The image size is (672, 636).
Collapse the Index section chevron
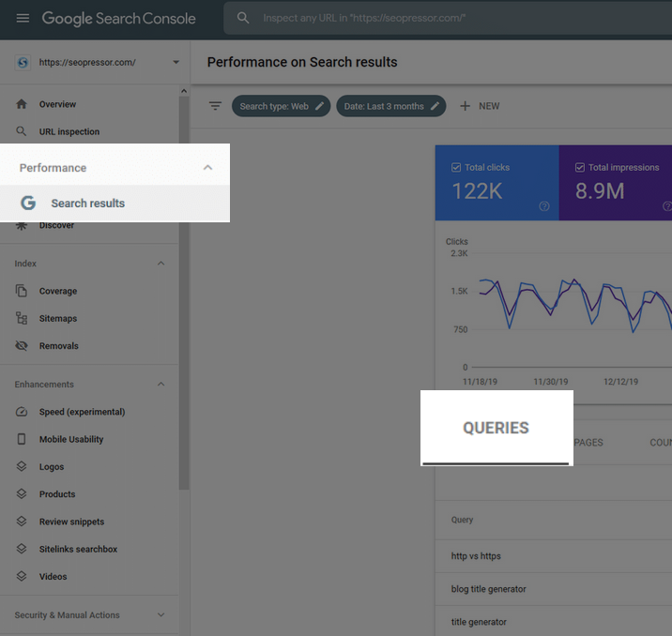pos(161,263)
